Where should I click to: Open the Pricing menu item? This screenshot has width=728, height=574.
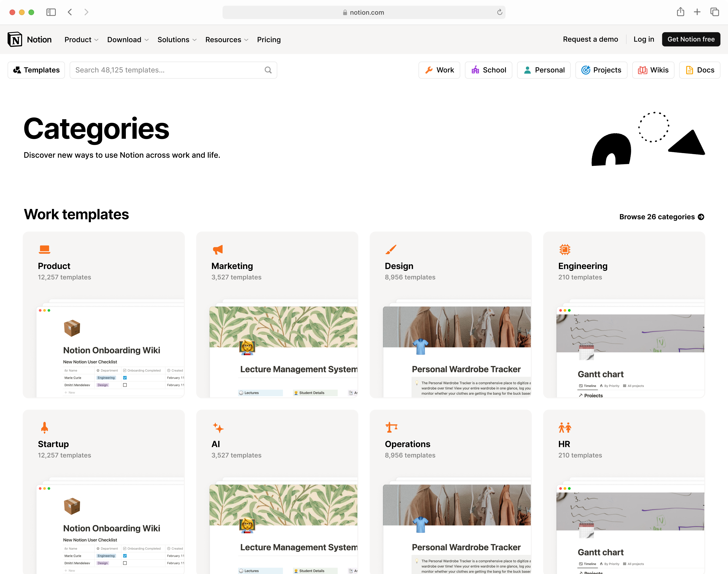(x=269, y=40)
